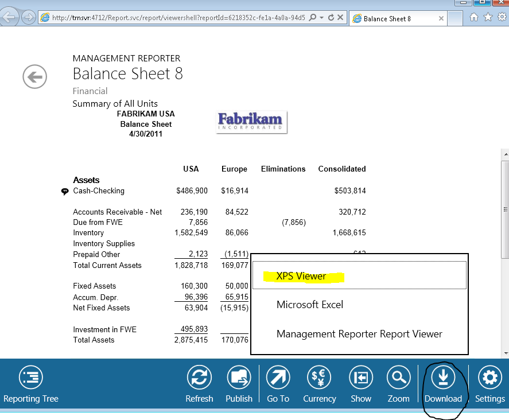Click the vertical scrollbar thumb
The image size is (509, 420).
click(x=506, y=209)
